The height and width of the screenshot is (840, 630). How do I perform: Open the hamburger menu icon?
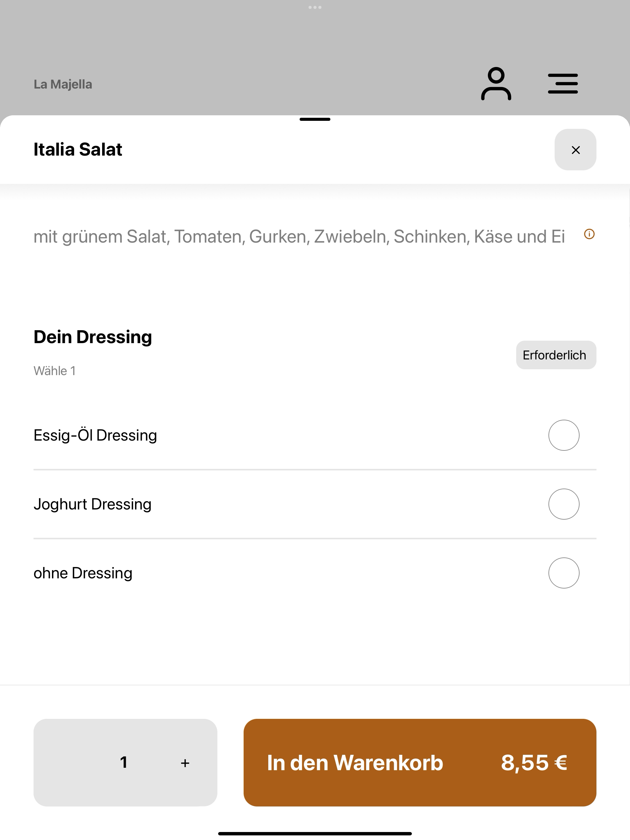point(563,84)
